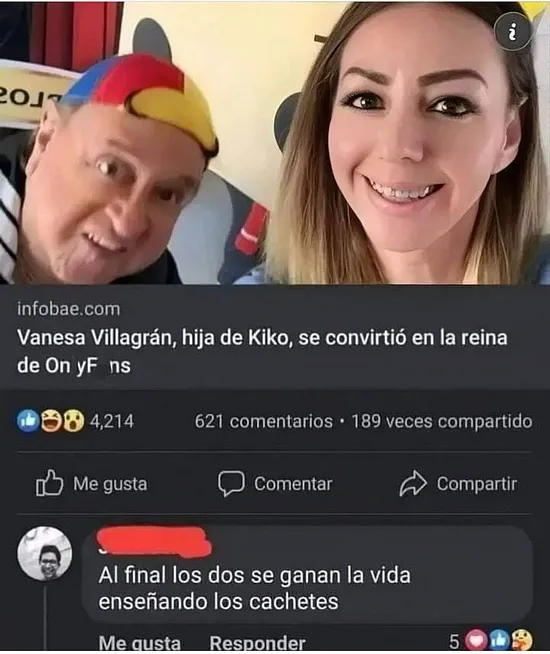This screenshot has height=654, width=550.
Task: Click the surprised face reaction icon
Action: pos(73,421)
